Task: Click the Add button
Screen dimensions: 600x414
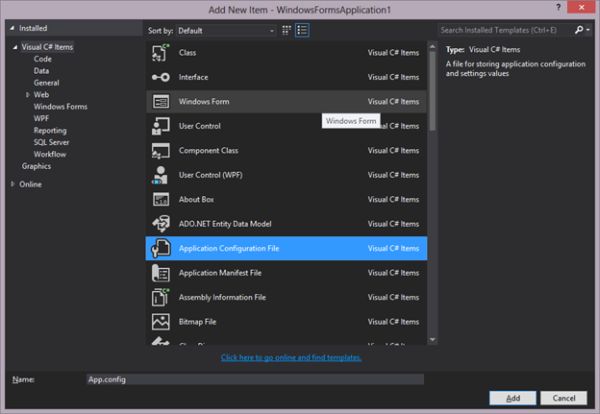Action: pos(513,398)
